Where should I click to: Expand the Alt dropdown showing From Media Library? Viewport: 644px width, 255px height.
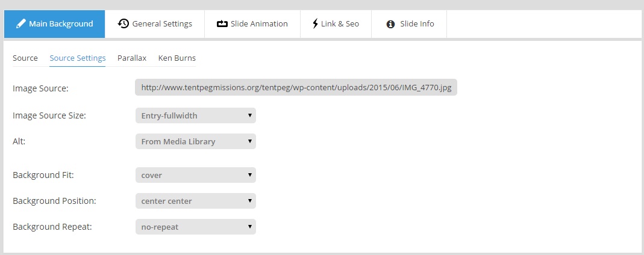click(196, 141)
